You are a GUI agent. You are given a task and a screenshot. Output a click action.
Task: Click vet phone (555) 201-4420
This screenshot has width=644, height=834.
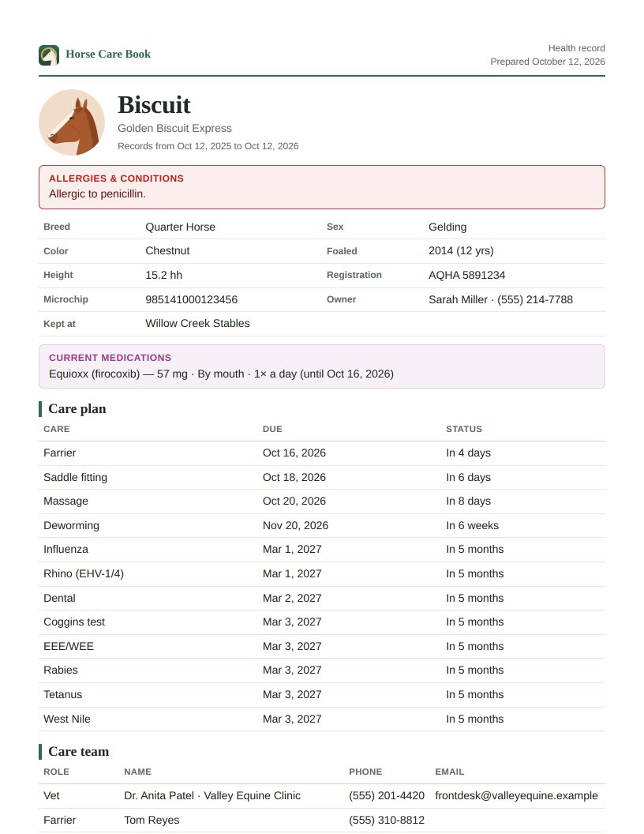[x=386, y=796]
